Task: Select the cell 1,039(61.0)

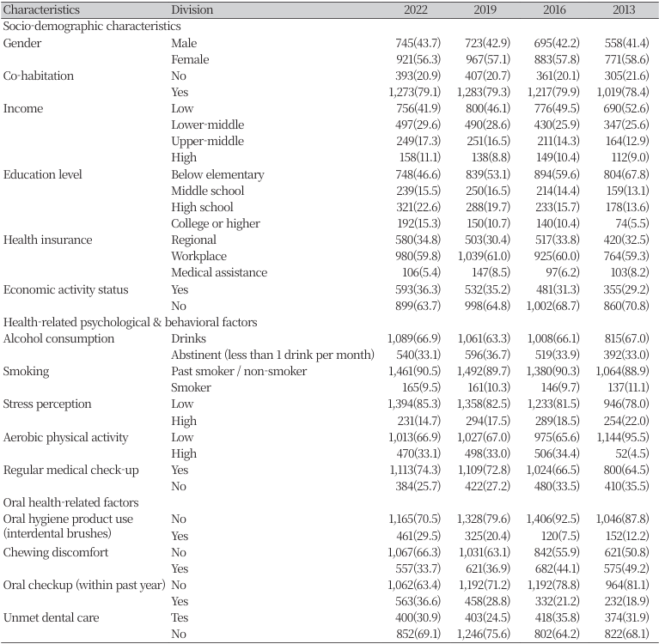Action: pyautogui.click(x=484, y=256)
